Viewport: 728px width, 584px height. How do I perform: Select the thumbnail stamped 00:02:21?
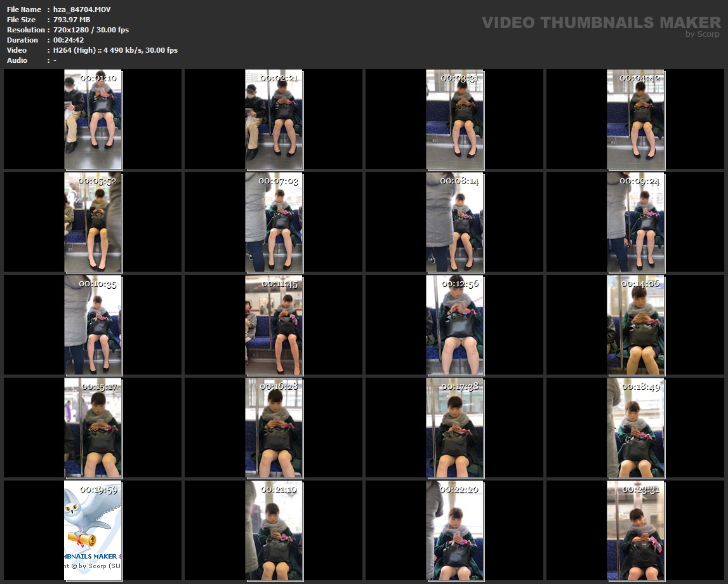274,120
